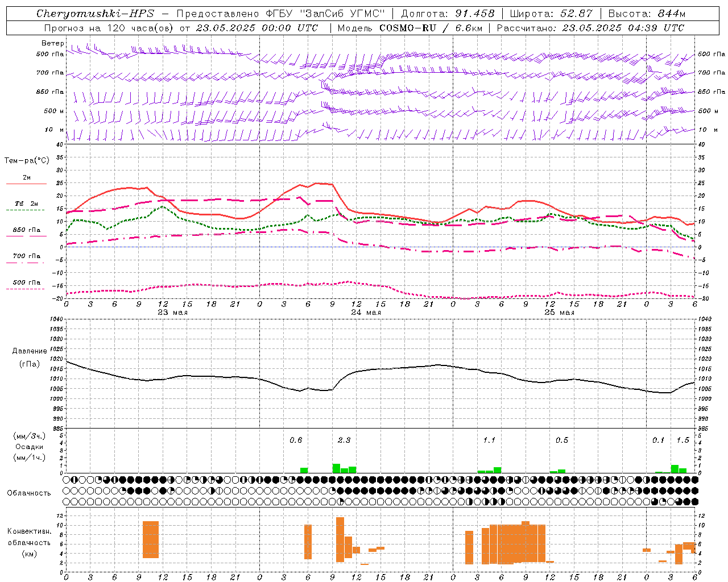The height and width of the screenshot is (582, 728).
Task: Click precipitation total value 0.6
Action: pyautogui.click(x=296, y=440)
